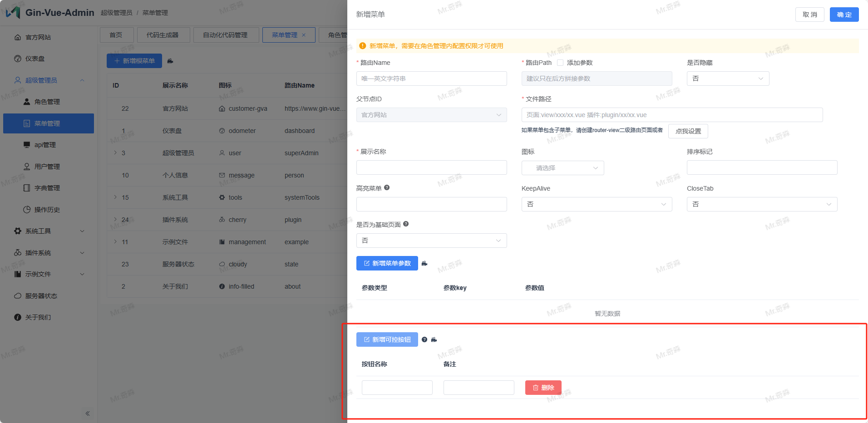This screenshot has height=423, width=868.
Task: Open the 是否为基础页面 dropdown
Action: pyautogui.click(x=431, y=241)
